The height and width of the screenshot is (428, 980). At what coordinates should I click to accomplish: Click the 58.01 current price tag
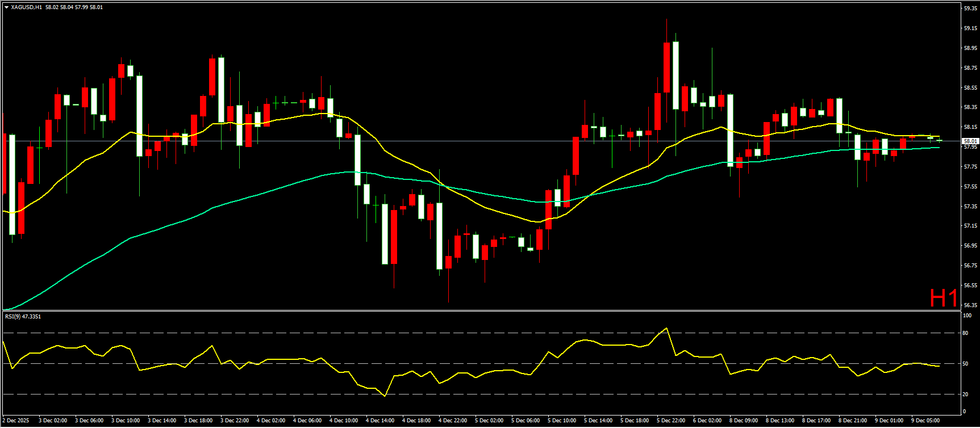click(970, 141)
